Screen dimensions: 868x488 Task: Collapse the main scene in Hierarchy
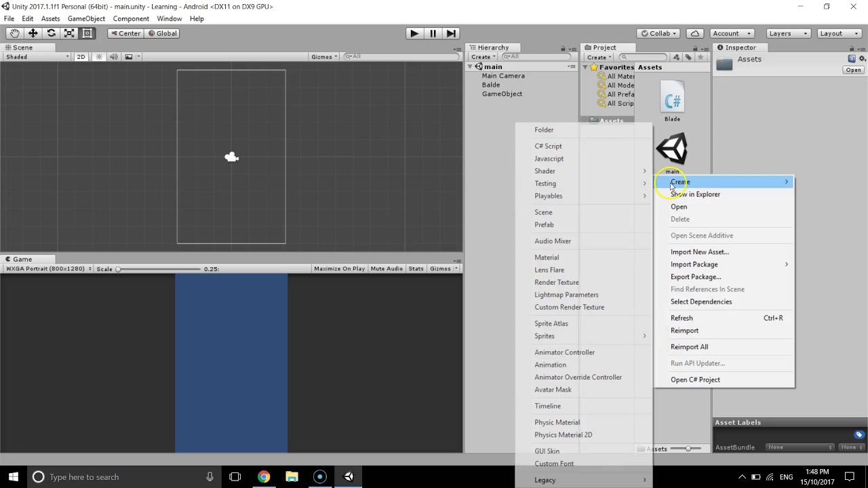(x=471, y=67)
